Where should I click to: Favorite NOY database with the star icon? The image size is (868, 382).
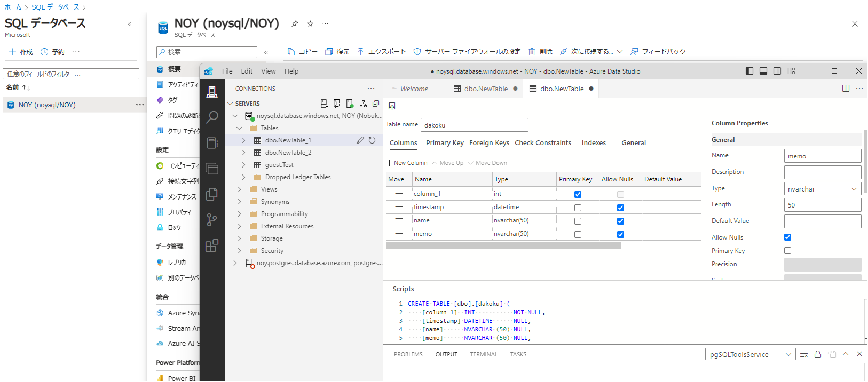310,23
